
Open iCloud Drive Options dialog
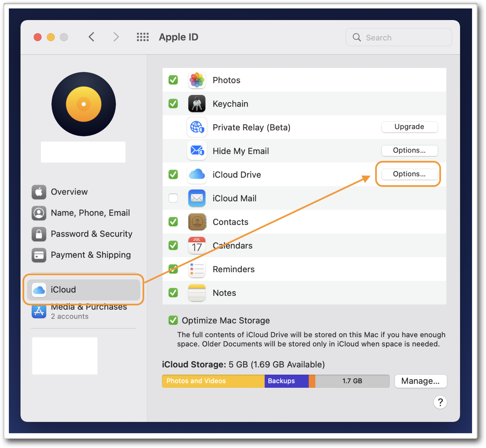[409, 174]
